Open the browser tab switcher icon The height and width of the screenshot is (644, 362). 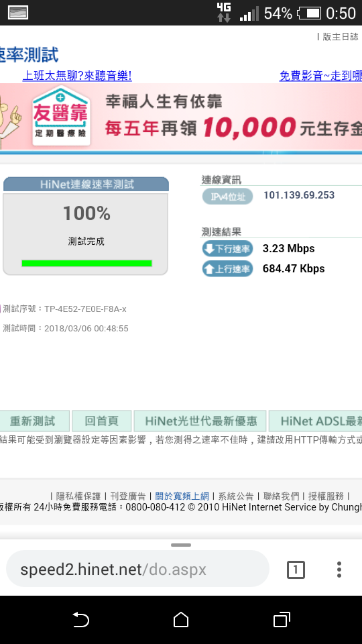click(296, 570)
